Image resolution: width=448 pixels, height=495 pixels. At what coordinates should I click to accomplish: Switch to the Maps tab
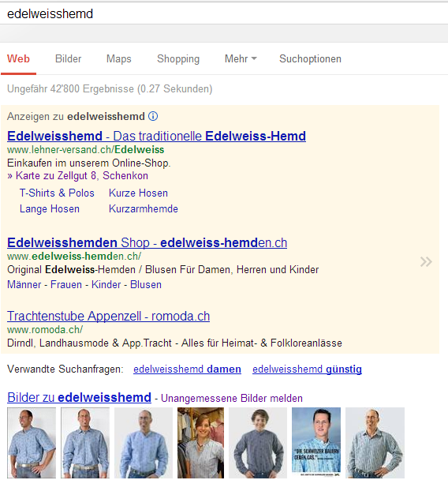pyautogui.click(x=118, y=58)
